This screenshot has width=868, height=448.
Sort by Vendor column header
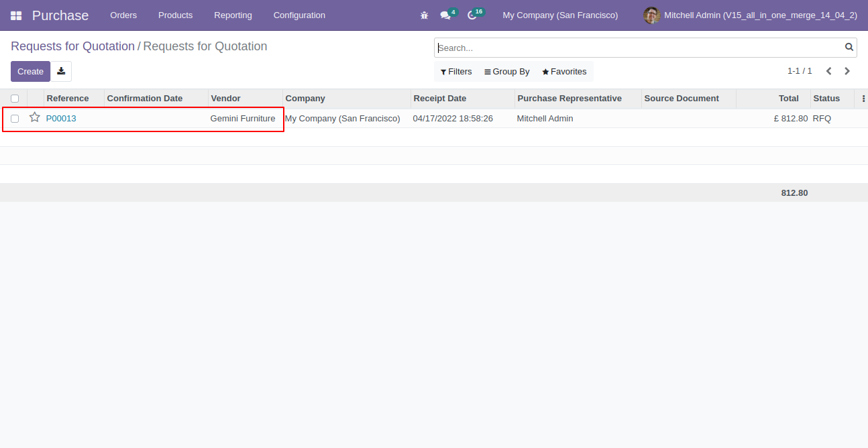246,99
